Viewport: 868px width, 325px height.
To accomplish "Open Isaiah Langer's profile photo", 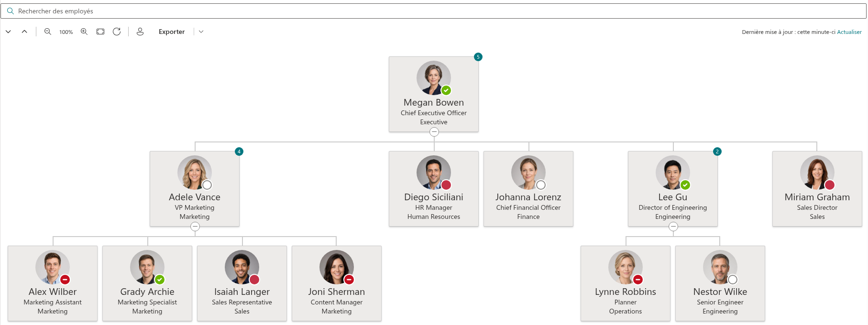I will point(242,267).
